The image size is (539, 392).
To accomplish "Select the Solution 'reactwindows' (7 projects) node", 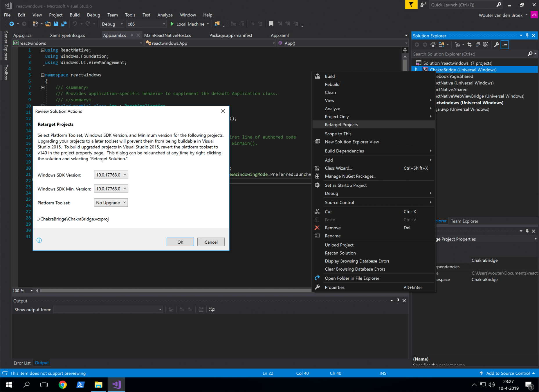I will pyautogui.click(x=458, y=63).
